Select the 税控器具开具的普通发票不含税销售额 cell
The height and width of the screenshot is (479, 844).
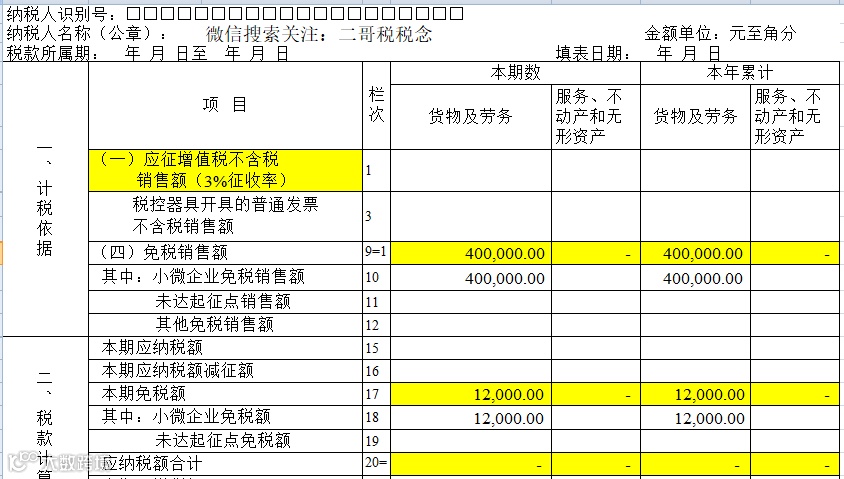pos(226,216)
